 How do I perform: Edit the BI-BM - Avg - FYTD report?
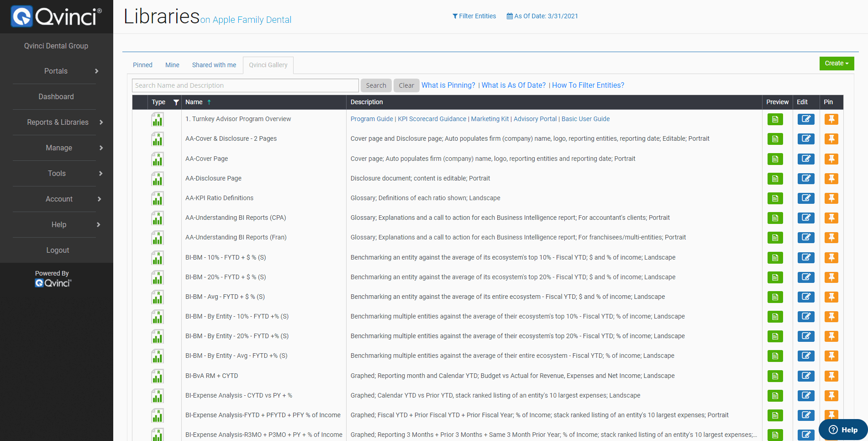tap(805, 297)
